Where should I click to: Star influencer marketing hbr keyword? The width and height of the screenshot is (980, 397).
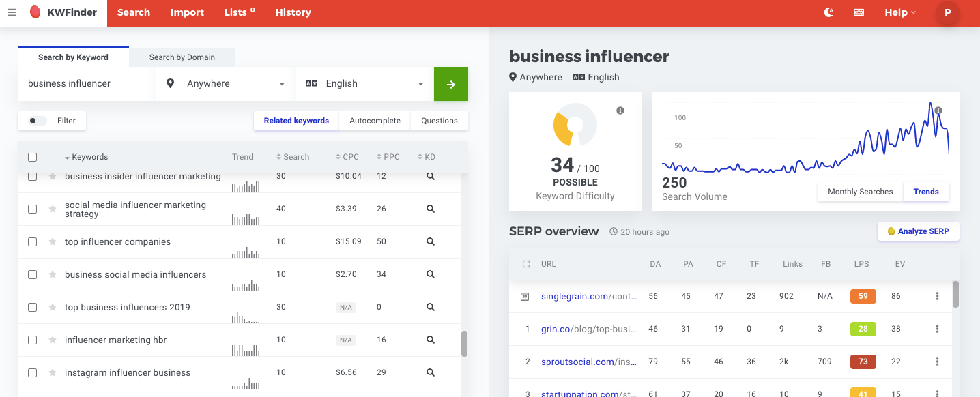(53, 340)
